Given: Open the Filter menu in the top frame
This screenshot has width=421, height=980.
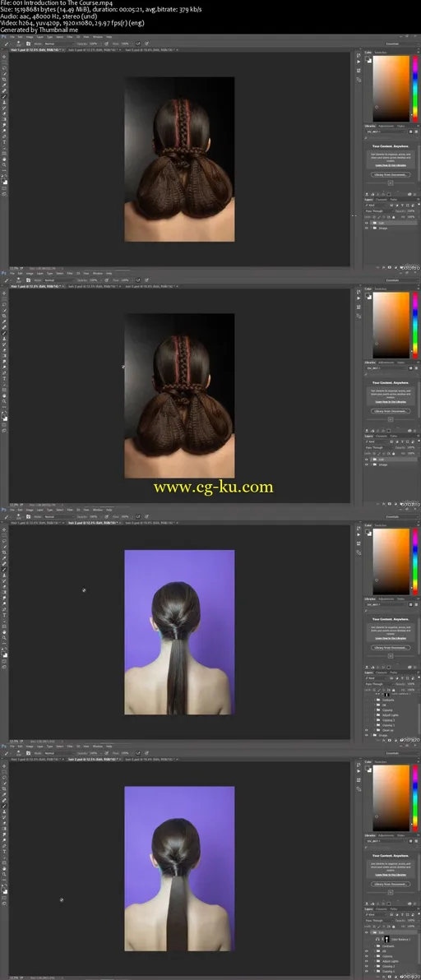Looking at the screenshot, I should 69,37.
